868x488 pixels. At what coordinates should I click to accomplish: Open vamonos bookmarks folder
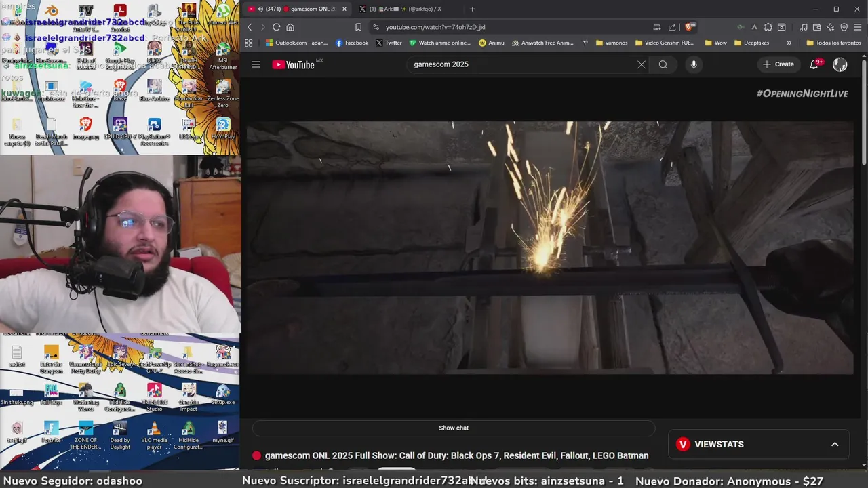pos(612,43)
